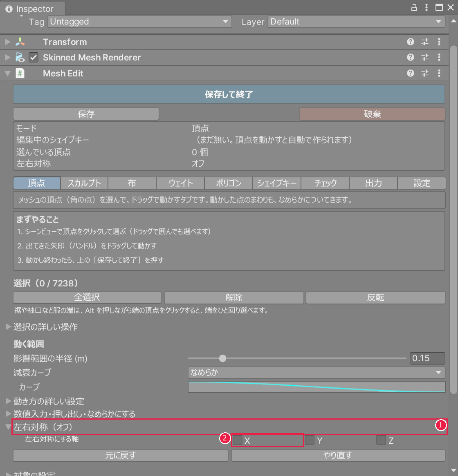The width and height of the screenshot is (458, 476).
Task: Enable the Z symmetry axis checkbox
Action: (x=381, y=440)
